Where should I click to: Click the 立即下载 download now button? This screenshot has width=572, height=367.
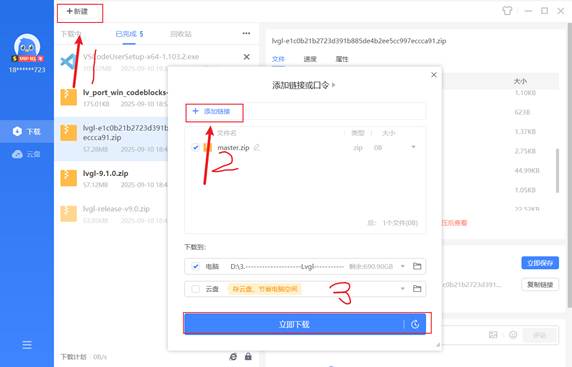point(294,324)
